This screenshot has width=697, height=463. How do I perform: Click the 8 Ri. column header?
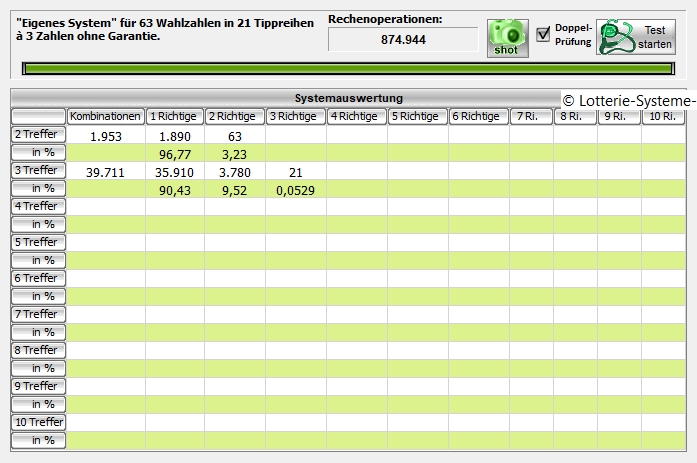click(575, 116)
